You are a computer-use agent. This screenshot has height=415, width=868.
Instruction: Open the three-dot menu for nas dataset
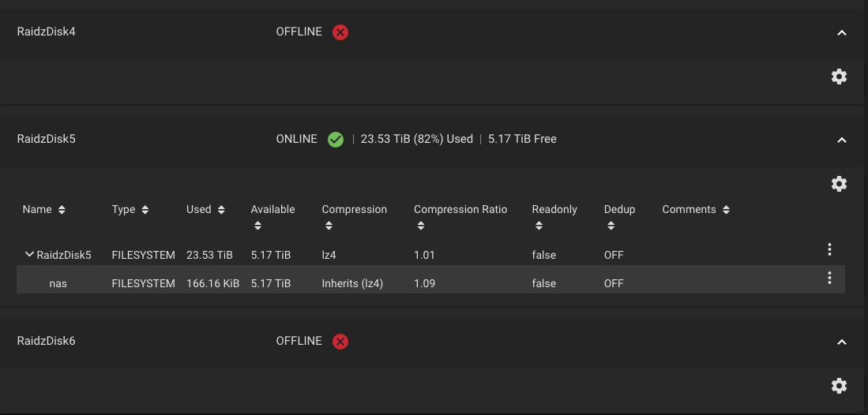[829, 278]
